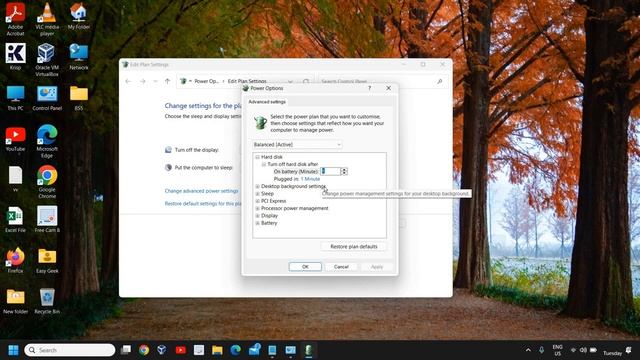Open Free Cam 8 desktop icon
Image resolution: width=640 pixels, height=360 pixels.
[x=47, y=219]
